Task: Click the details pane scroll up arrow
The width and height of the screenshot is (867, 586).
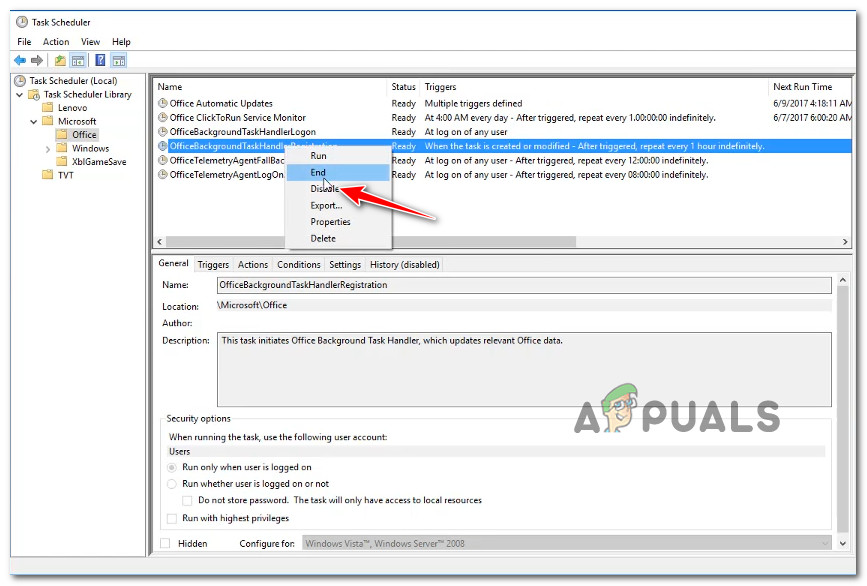Action: (843, 280)
